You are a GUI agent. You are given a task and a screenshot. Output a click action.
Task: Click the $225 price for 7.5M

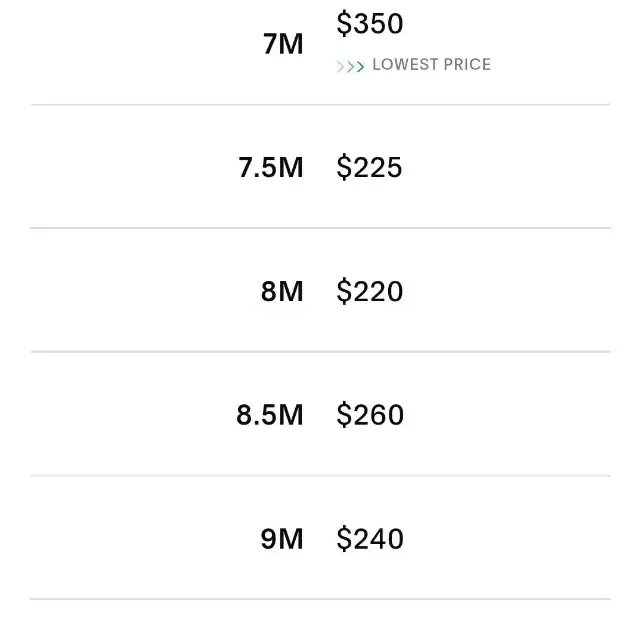[369, 168]
